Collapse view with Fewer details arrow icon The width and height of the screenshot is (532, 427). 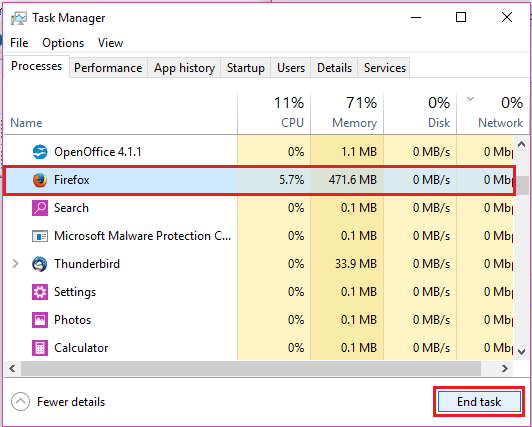click(x=20, y=402)
